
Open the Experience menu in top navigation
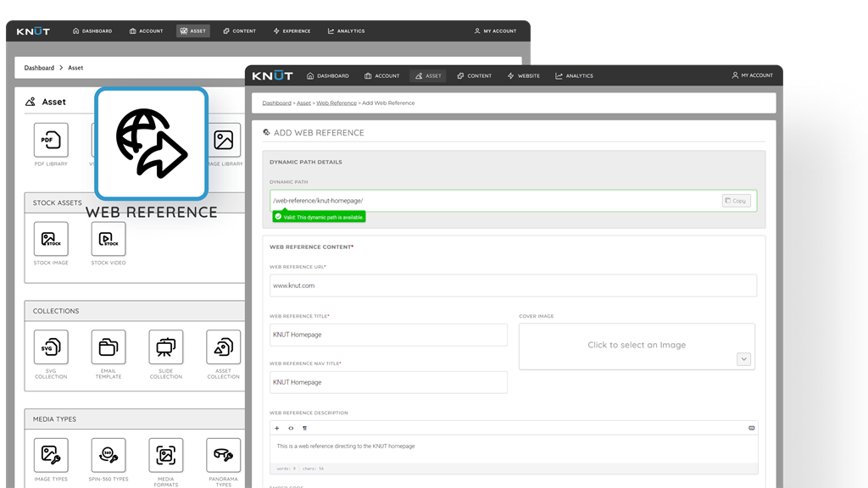pos(292,31)
